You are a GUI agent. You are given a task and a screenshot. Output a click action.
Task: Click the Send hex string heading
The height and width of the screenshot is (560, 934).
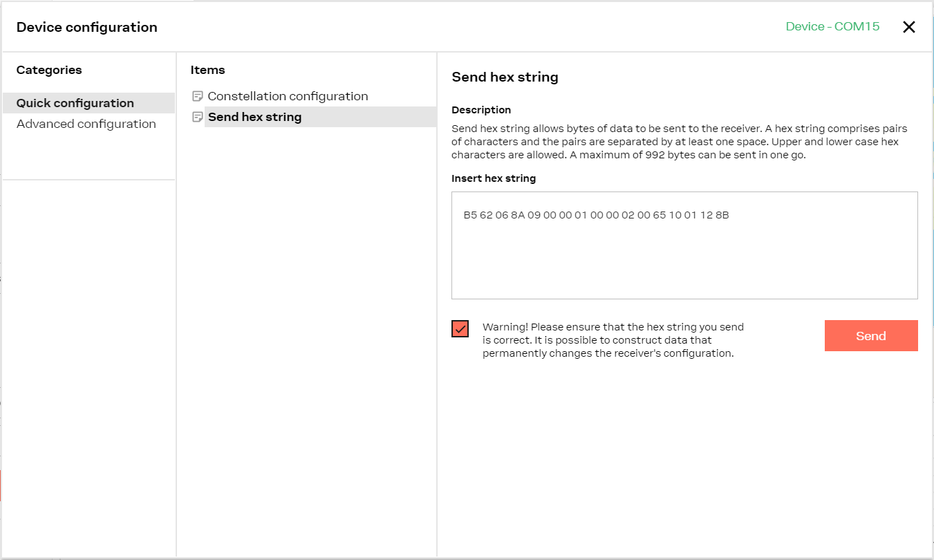[x=505, y=77]
